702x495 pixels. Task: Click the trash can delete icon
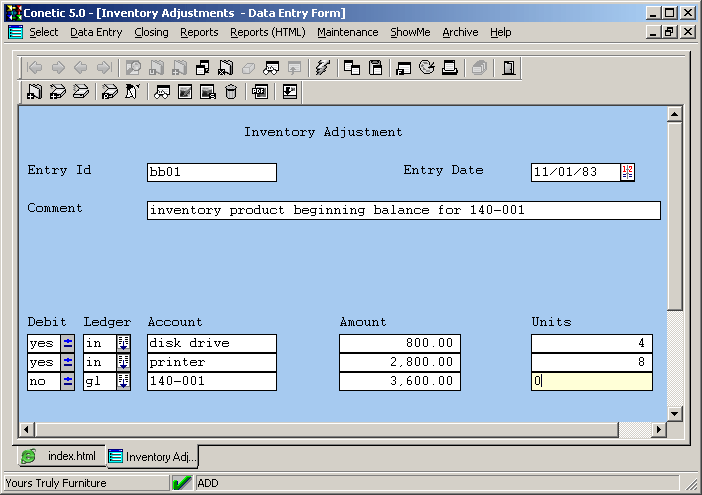point(231,92)
